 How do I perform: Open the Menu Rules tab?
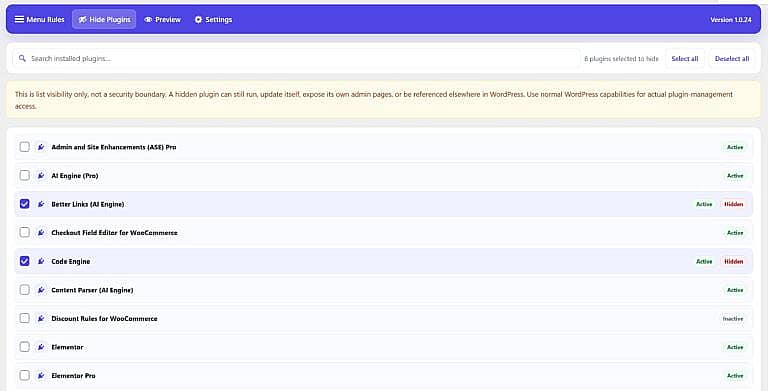[x=39, y=20]
